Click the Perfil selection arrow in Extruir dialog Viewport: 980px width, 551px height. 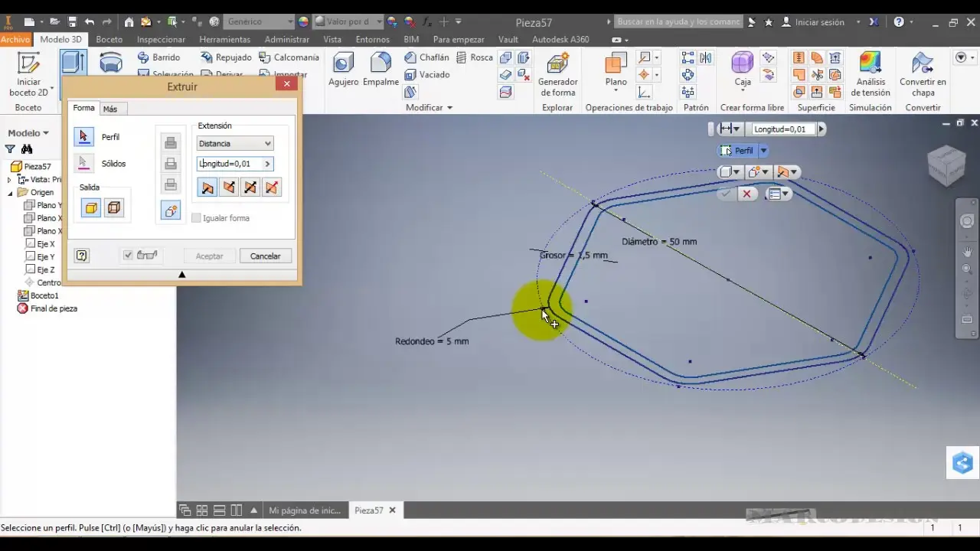pos(84,137)
